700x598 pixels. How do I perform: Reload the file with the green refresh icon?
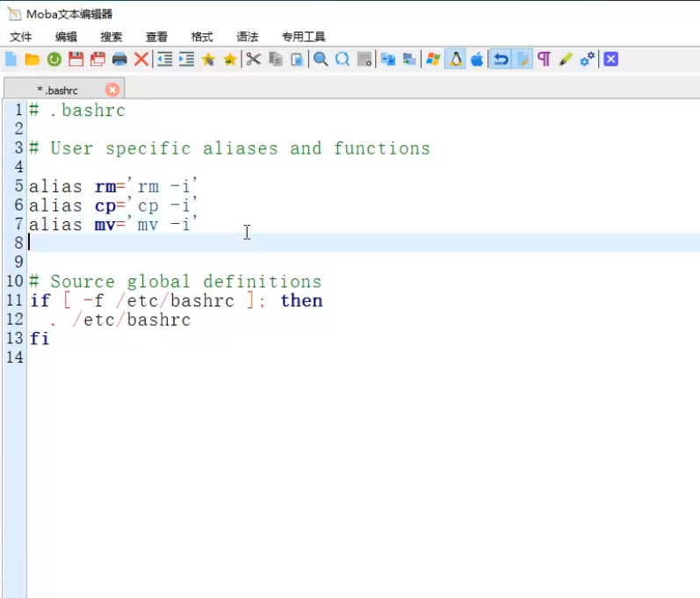pyautogui.click(x=54, y=60)
